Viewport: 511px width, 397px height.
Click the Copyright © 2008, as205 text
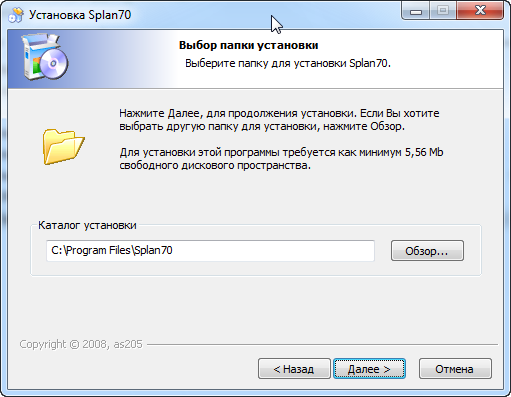[81, 344]
